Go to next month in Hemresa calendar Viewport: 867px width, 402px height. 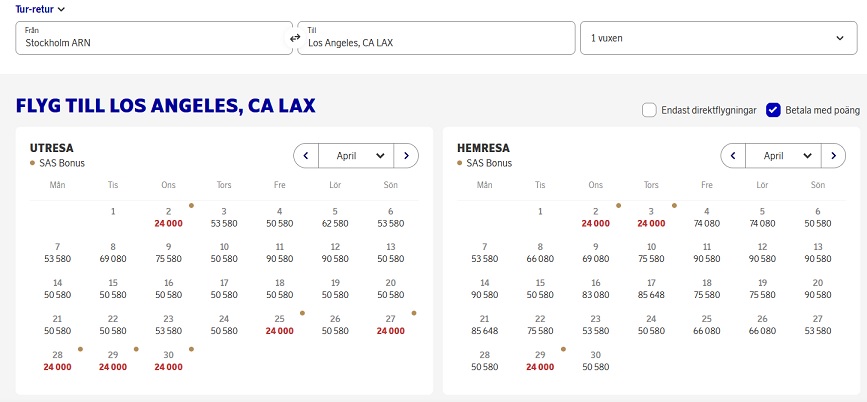click(833, 156)
